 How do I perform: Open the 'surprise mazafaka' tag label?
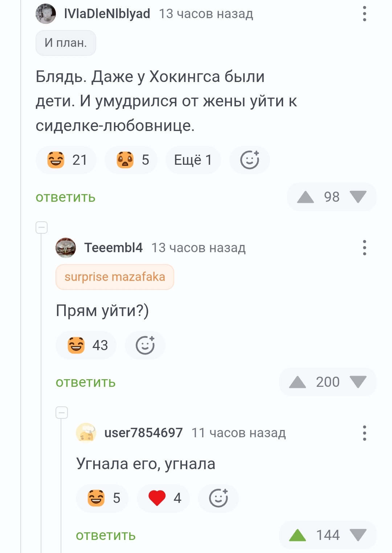tap(115, 277)
